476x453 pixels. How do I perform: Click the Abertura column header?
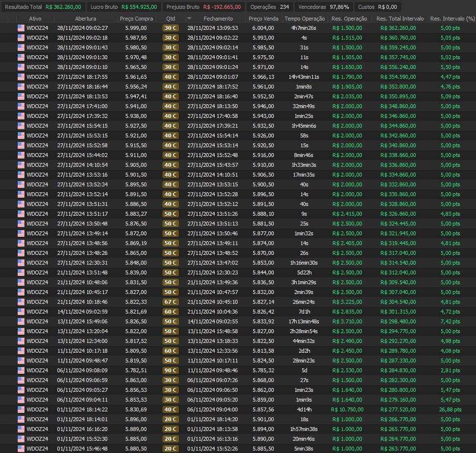[x=85, y=19]
